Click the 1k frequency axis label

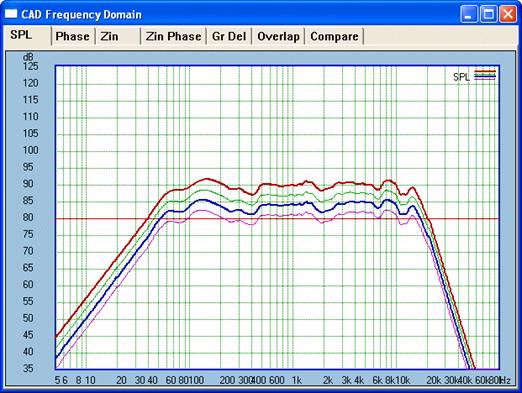(297, 380)
